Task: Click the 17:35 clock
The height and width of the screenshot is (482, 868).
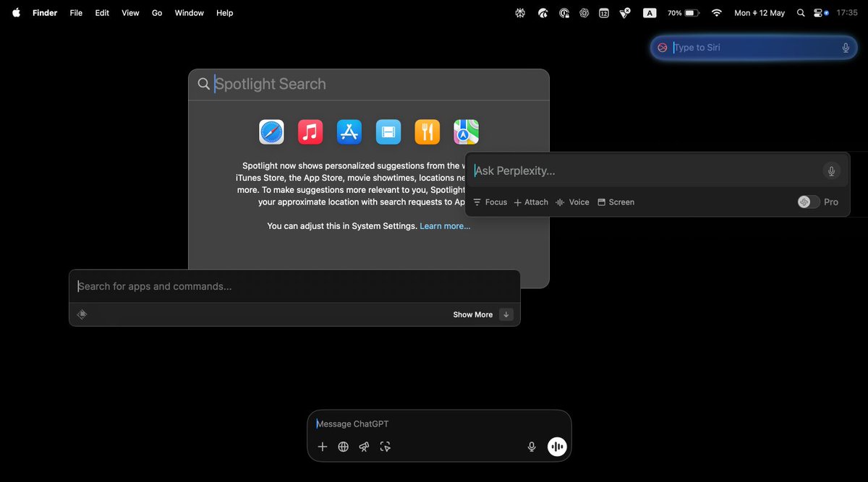Action: pyautogui.click(x=847, y=13)
